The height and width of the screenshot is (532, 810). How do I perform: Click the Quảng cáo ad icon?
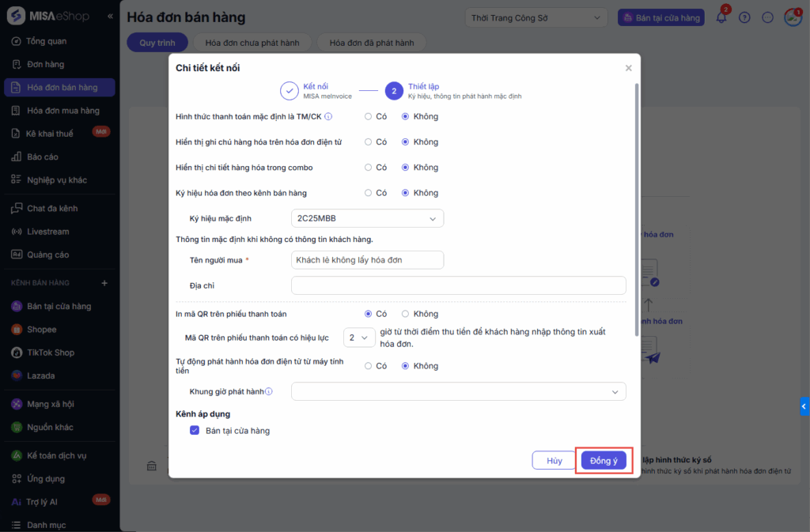(x=17, y=255)
